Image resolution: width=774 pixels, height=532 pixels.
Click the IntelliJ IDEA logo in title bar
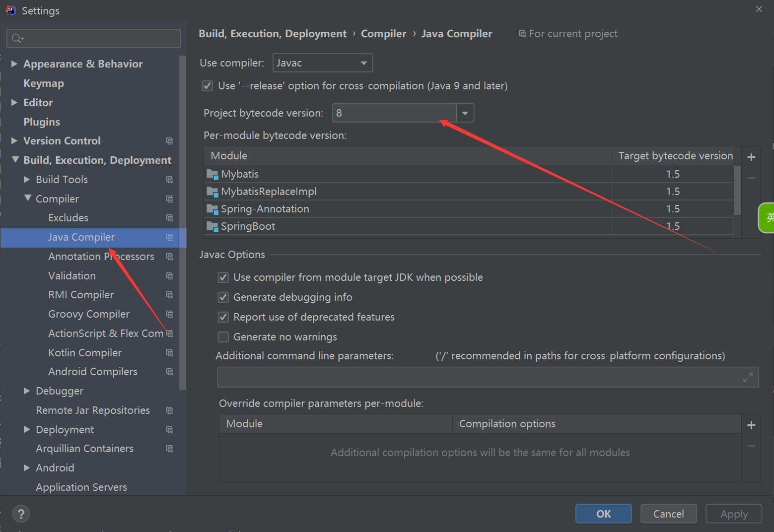point(11,10)
